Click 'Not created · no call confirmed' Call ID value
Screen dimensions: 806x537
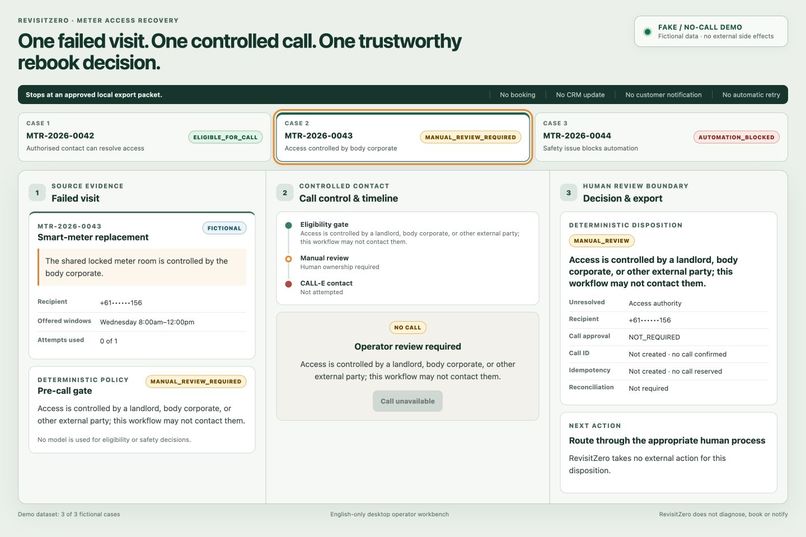pyautogui.click(x=677, y=354)
